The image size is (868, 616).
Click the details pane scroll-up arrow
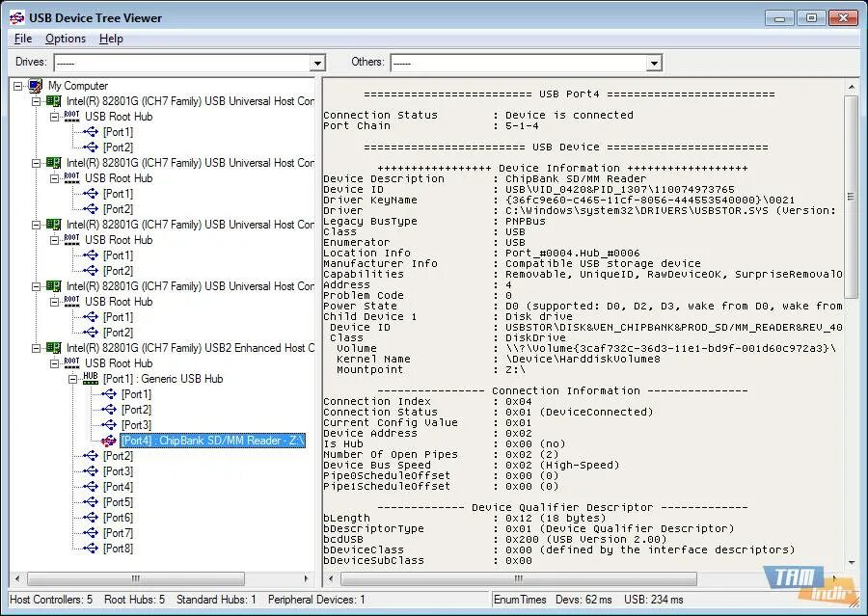851,88
